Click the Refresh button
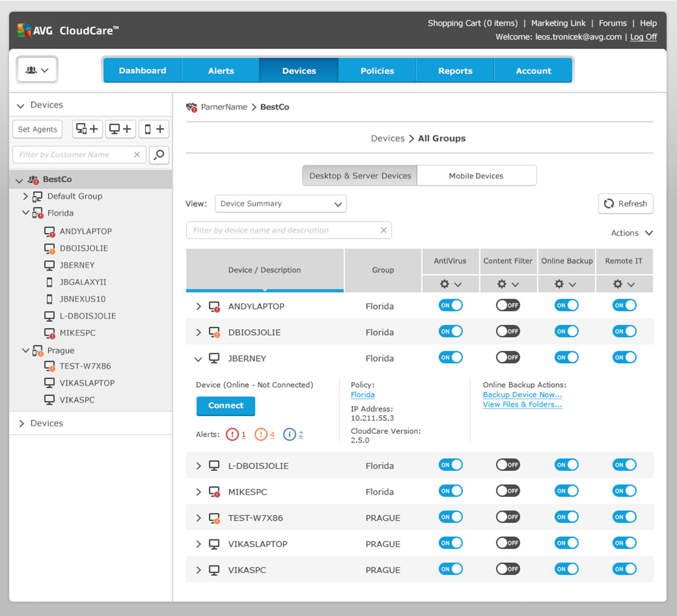The height and width of the screenshot is (616, 677). tap(626, 204)
